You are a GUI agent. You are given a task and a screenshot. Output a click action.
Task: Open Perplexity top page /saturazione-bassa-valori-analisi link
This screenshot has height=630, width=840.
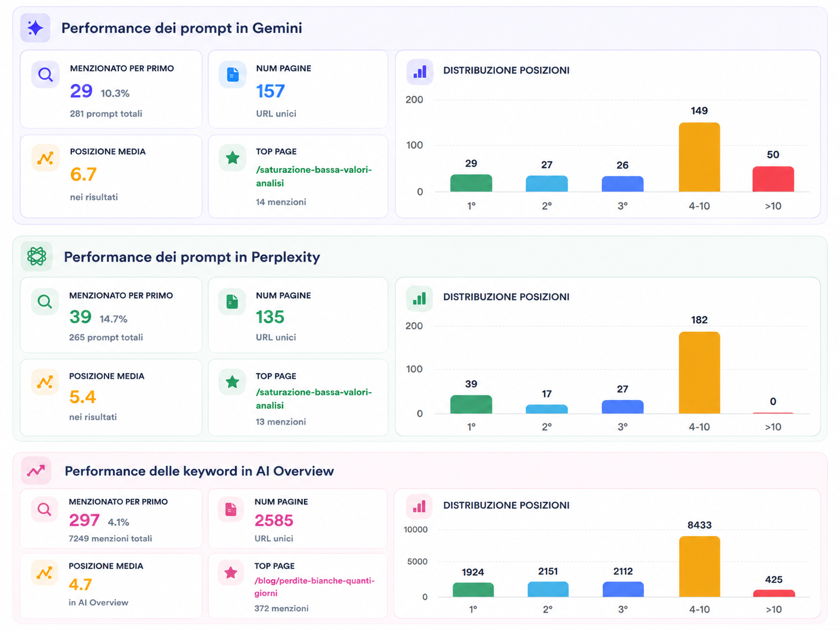[x=314, y=399]
